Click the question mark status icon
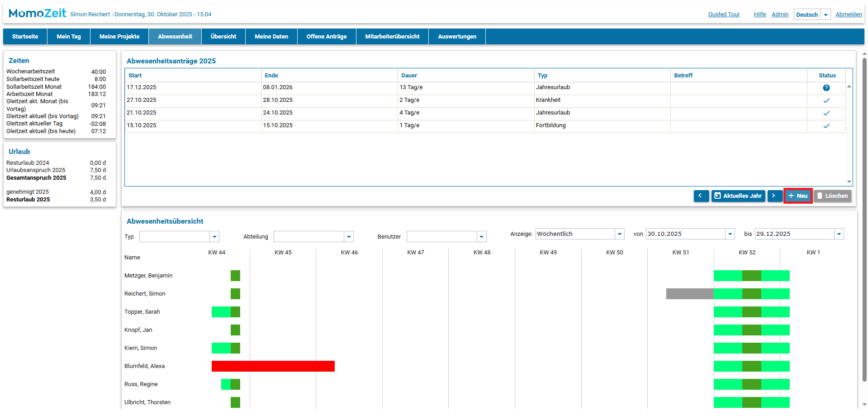This screenshot has height=416, width=868. pyautogui.click(x=826, y=88)
